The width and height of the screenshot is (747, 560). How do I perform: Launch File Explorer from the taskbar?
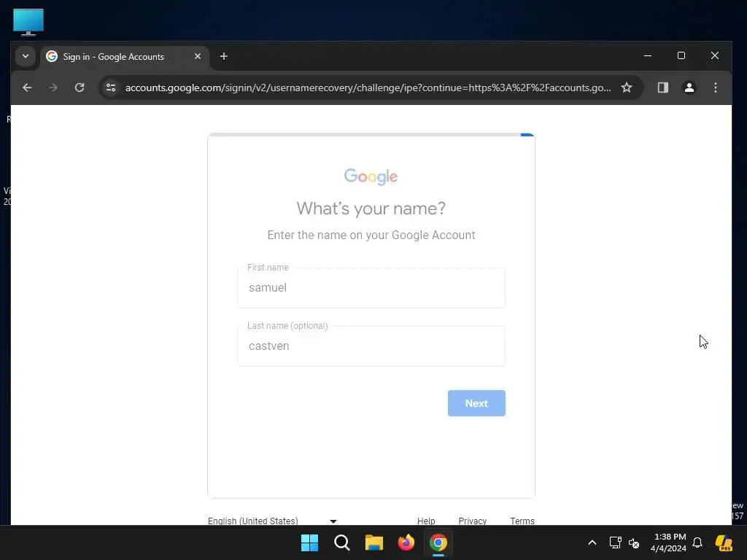(x=374, y=542)
